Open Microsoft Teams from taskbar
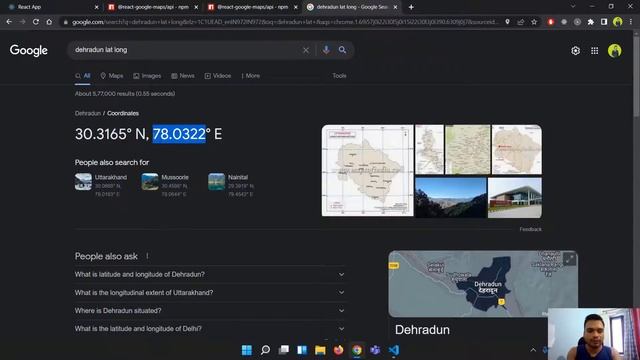Screen dimensions: 640x360 [375, 350]
